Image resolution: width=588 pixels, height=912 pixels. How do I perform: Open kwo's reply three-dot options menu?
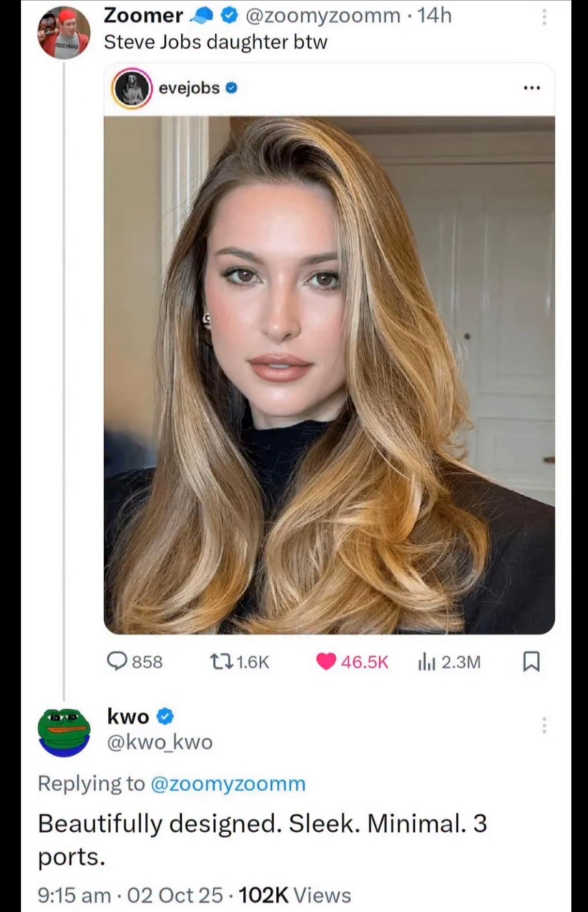tap(543, 725)
